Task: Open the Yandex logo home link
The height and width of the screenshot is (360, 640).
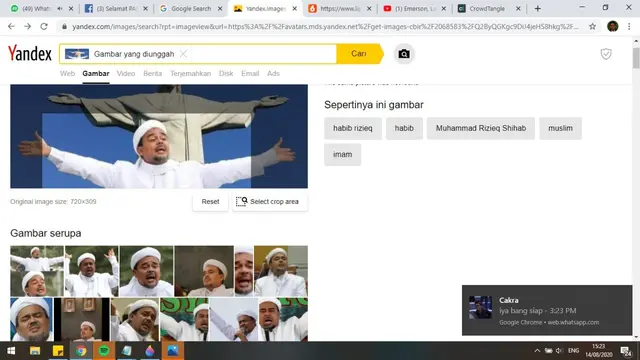Action: pyautogui.click(x=30, y=53)
